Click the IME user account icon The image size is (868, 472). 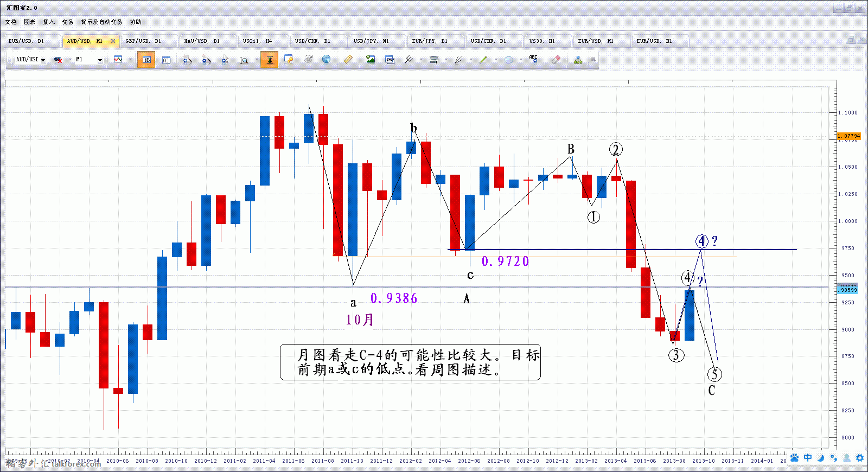(x=847, y=458)
